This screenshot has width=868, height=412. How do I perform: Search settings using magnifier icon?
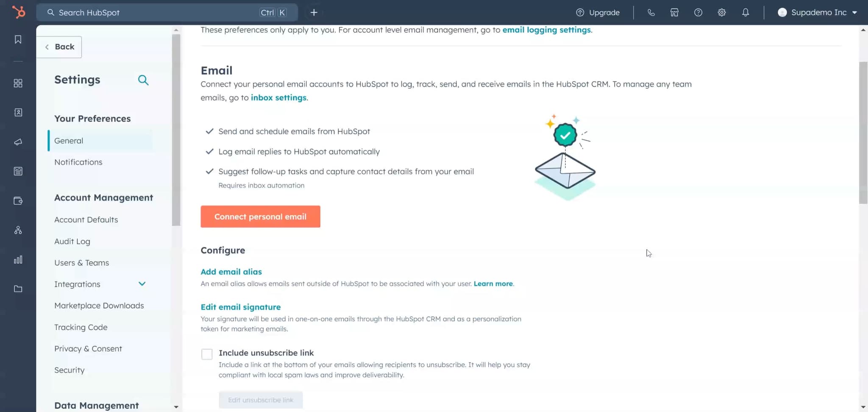point(143,80)
